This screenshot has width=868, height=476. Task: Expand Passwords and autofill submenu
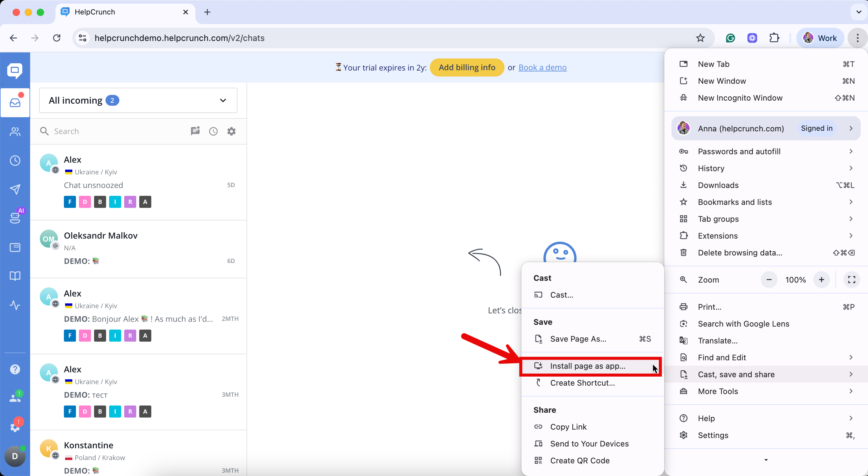tap(766, 152)
